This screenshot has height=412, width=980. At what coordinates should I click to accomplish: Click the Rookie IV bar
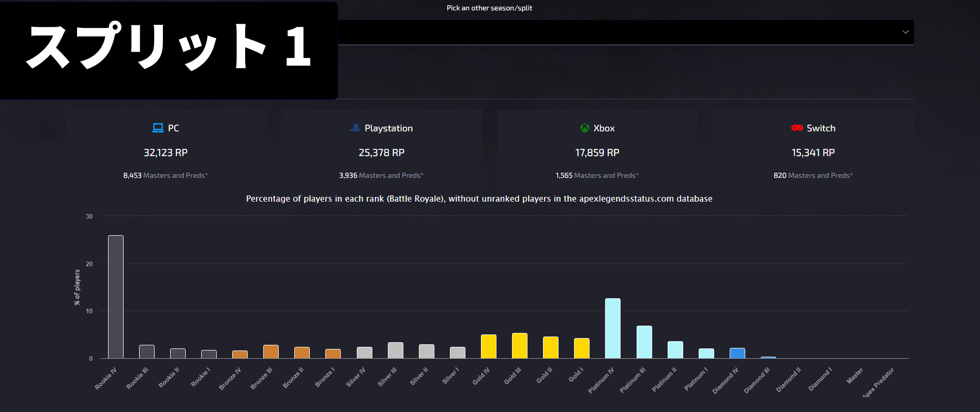point(116,297)
